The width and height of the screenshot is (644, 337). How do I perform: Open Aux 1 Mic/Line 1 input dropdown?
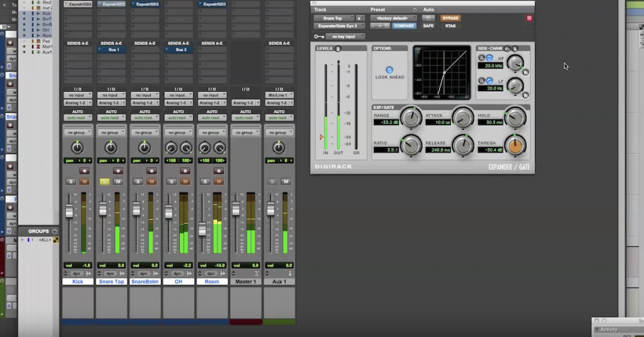[x=279, y=95]
